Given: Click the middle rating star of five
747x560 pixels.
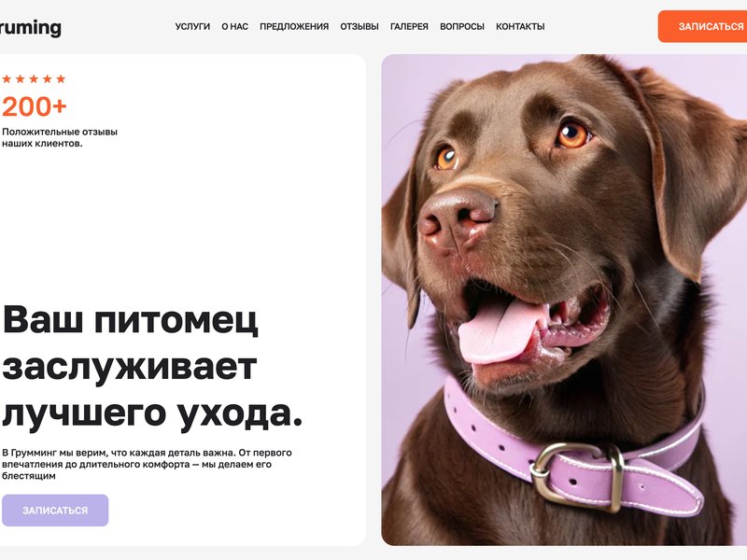Looking at the screenshot, I should (x=34, y=79).
